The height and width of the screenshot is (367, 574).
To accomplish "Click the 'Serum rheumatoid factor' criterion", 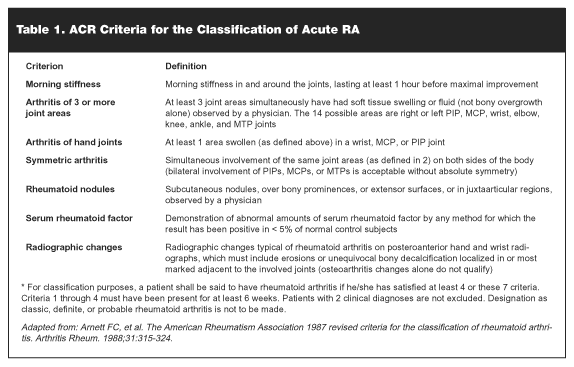I will 79,218.
